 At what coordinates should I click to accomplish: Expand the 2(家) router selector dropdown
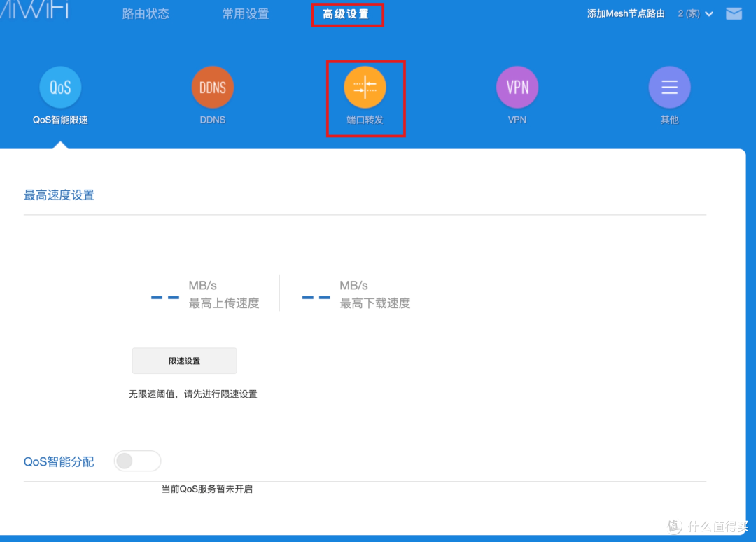coord(695,13)
